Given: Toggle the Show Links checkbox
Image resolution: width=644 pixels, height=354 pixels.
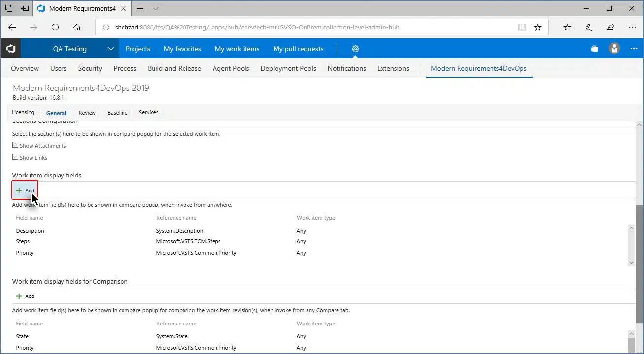Looking at the screenshot, I should pos(16,157).
